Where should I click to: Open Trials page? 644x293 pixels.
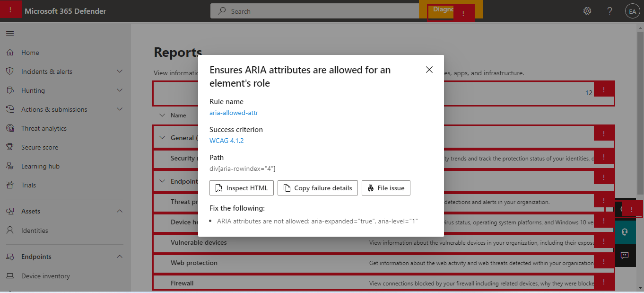point(28,185)
